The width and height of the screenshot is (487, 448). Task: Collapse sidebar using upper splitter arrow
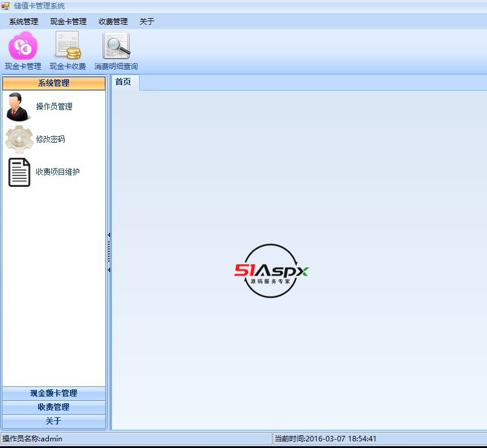click(x=109, y=235)
